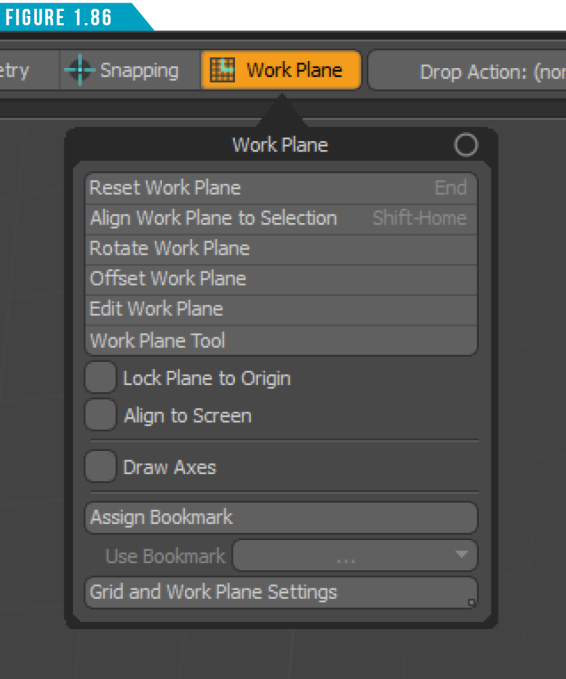Image resolution: width=566 pixels, height=679 pixels.
Task: Choose Offset Work Plane
Action: tap(281, 280)
